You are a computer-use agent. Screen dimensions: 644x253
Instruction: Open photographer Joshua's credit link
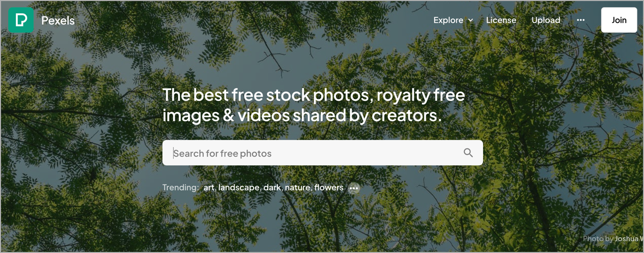click(x=629, y=238)
